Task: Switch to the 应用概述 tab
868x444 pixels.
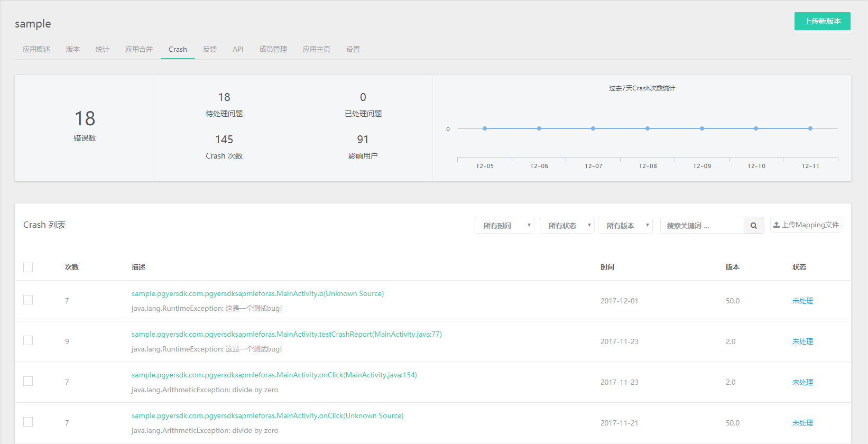Action: [x=36, y=49]
